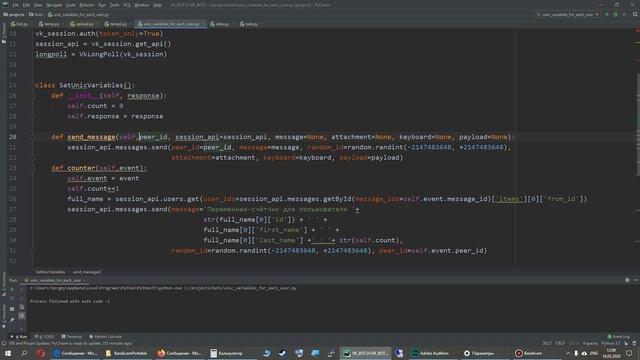
Task: Start debugging with the bug icon
Action: 616,14
